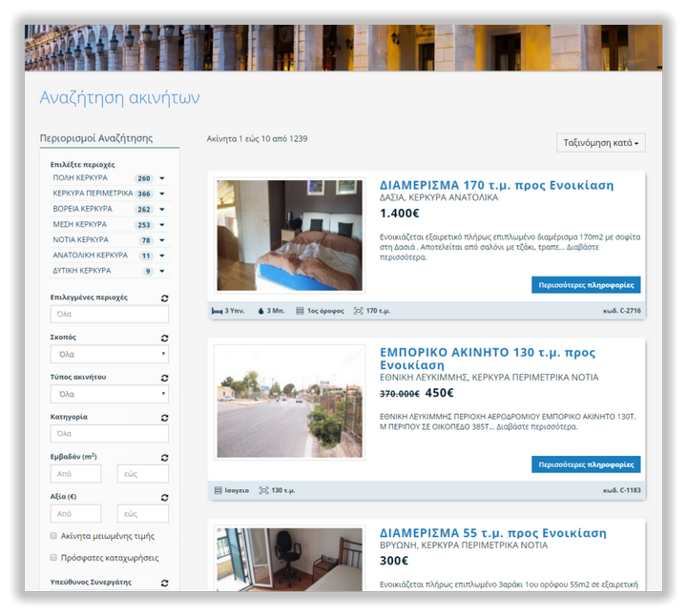
Task: Click the area icon beside 170 τ.μ.
Action: pyautogui.click(x=359, y=311)
